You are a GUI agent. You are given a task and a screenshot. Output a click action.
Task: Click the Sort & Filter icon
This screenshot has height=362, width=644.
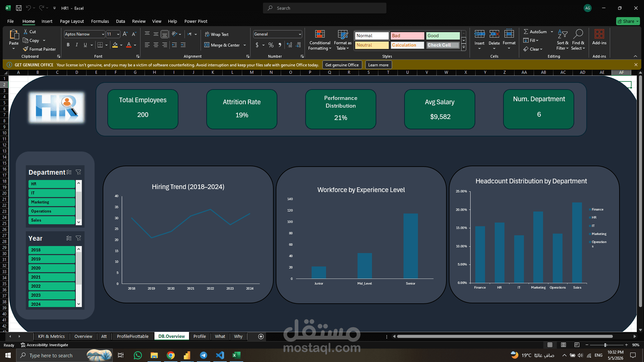[562, 34]
